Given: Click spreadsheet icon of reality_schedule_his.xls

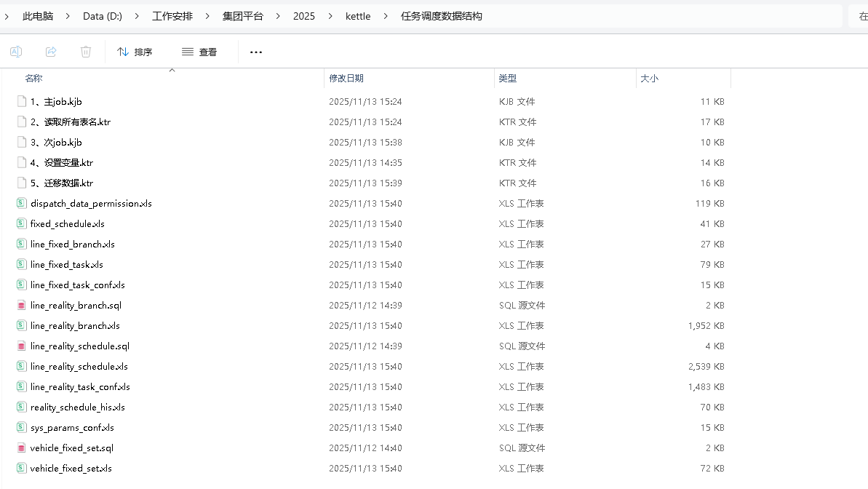Looking at the screenshot, I should [21, 407].
